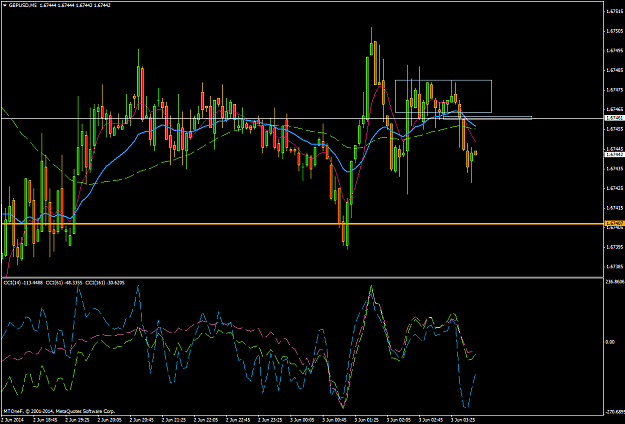The width and height of the screenshot is (625, 424).
Task: Click the triangle arrow beside the GBPUSD,M5 title
Action: click(4, 5)
